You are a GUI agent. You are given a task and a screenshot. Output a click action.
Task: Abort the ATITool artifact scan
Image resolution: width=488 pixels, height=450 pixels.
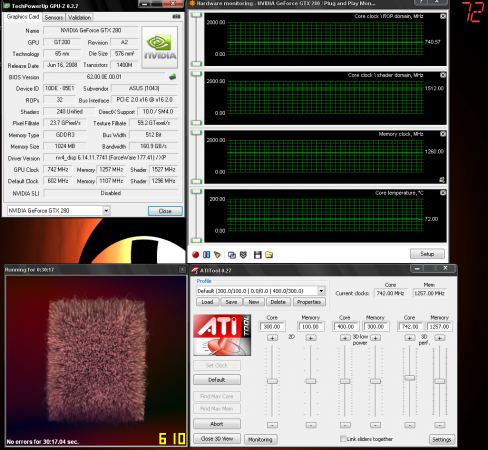[217, 424]
